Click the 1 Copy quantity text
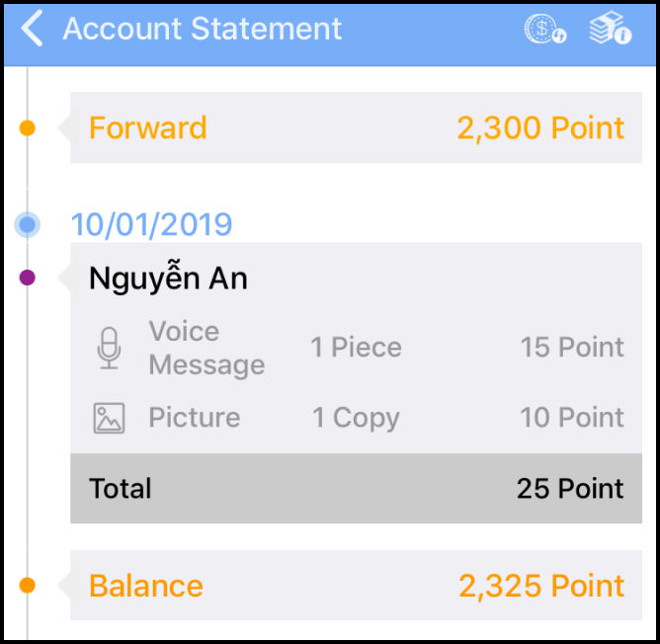Image resolution: width=660 pixels, height=644 pixels. pos(356,419)
